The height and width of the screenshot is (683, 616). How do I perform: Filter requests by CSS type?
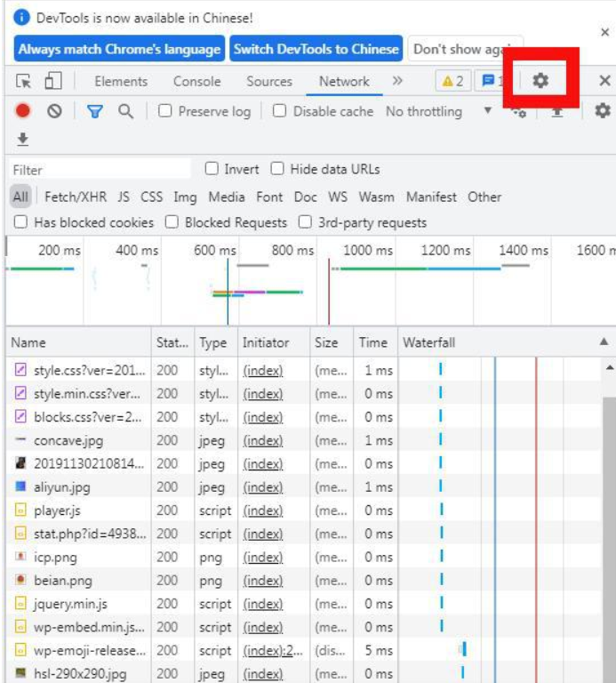[151, 197]
